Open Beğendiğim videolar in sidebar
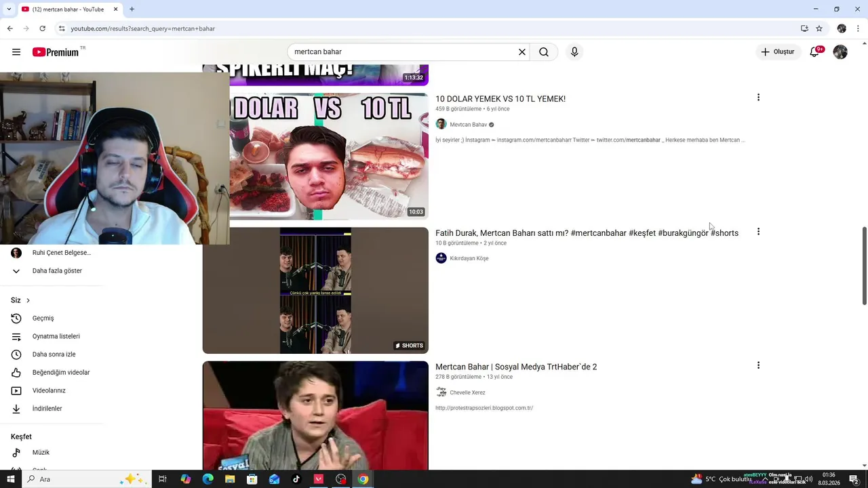 pos(52,372)
